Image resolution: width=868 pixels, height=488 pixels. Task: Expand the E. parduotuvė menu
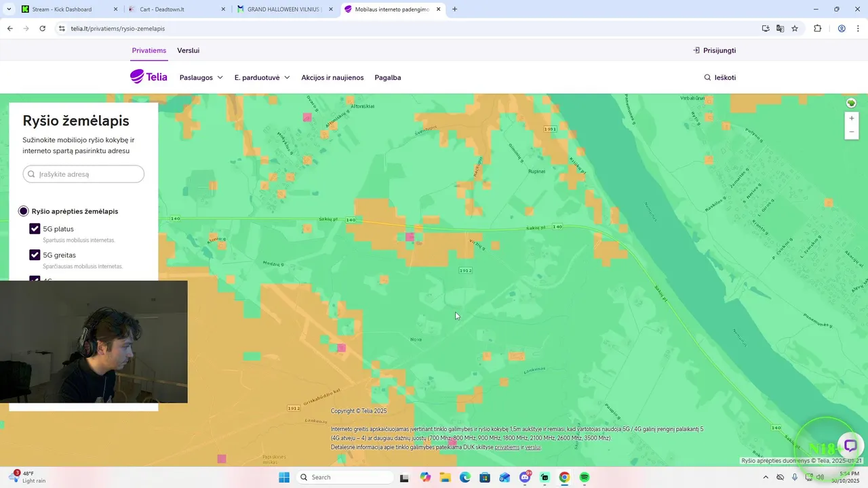[x=262, y=77]
